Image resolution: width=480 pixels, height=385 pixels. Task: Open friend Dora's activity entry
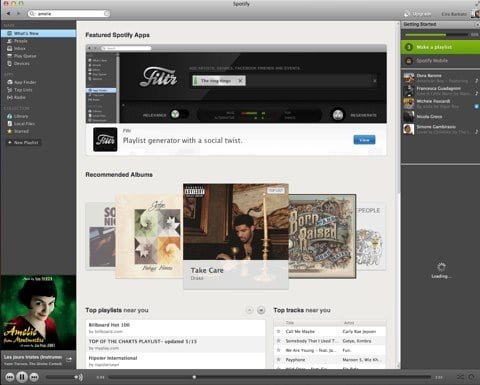click(x=440, y=78)
